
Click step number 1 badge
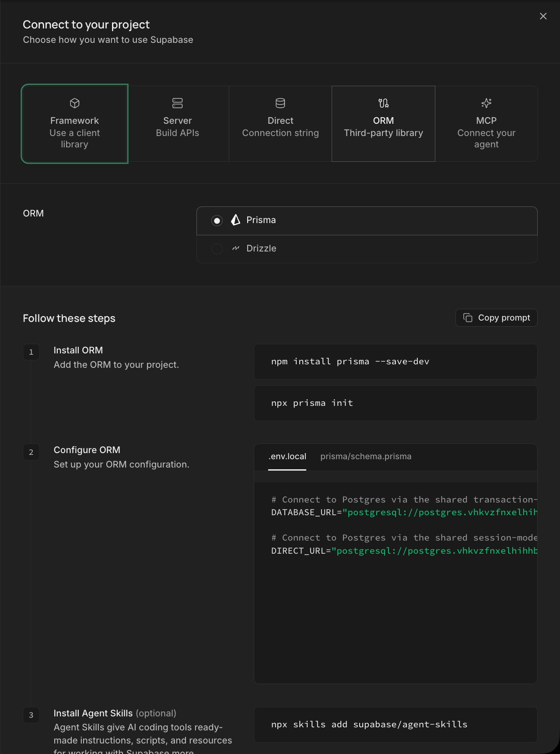[31, 352]
